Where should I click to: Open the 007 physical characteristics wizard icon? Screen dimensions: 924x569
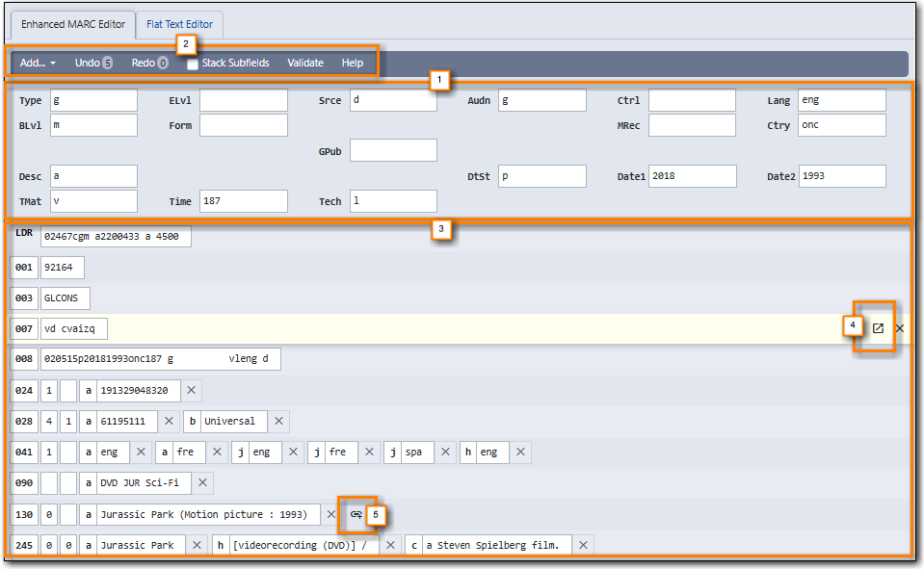878,328
